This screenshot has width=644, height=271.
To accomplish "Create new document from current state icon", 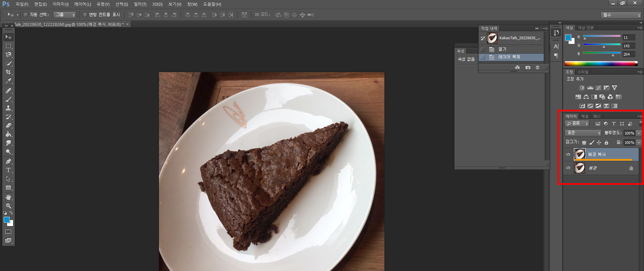I will point(518,67).
